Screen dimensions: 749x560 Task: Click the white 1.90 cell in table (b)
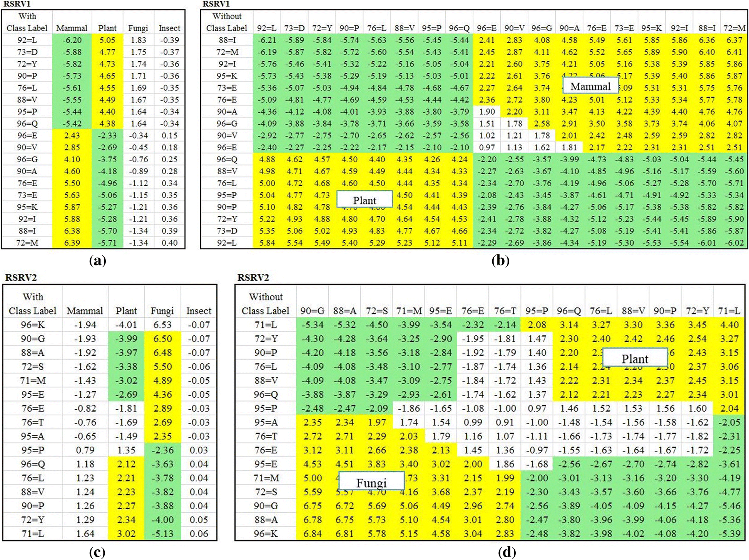pos(487,112)
